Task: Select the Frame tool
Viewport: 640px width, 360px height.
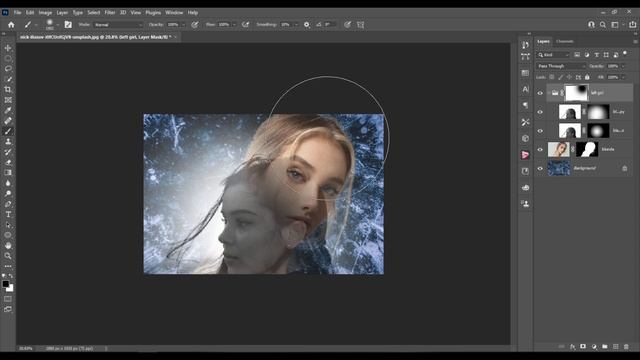Action: point(8,100)
